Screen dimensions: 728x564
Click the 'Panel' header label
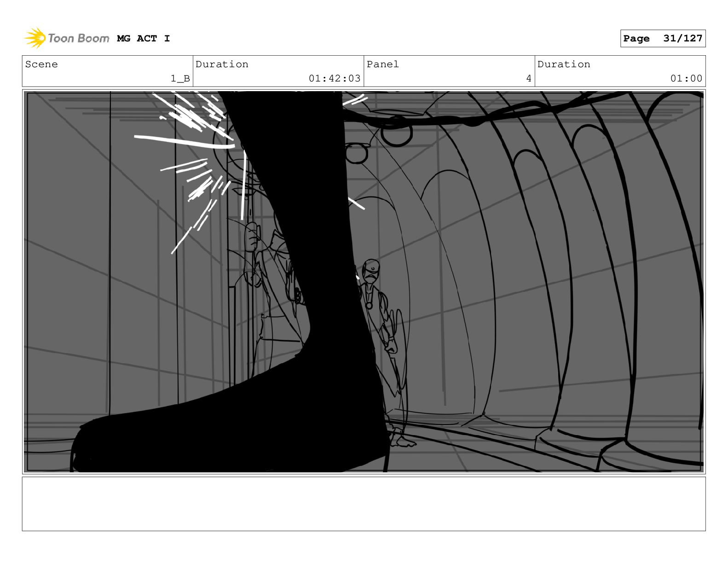(x=383, y=64)
